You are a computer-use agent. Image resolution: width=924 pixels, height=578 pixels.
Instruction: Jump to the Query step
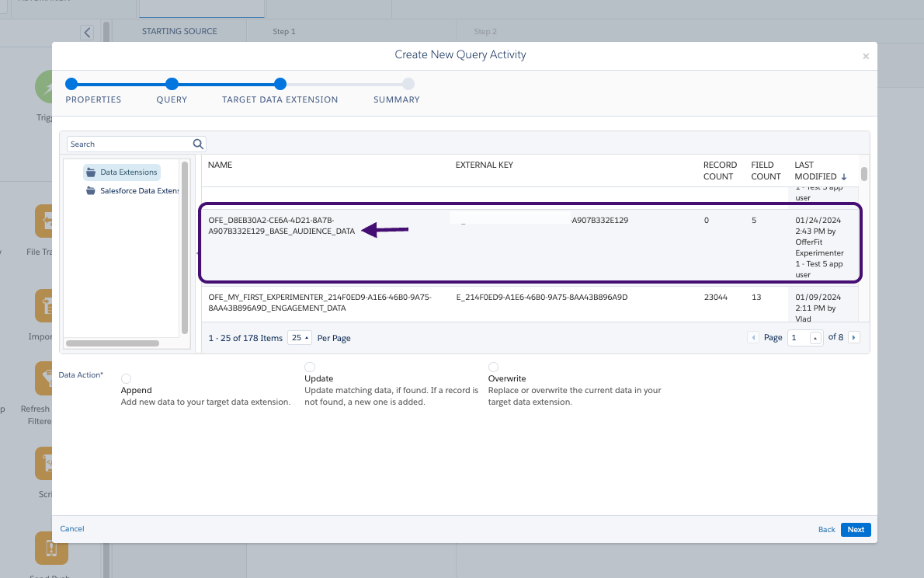[172, 84]
